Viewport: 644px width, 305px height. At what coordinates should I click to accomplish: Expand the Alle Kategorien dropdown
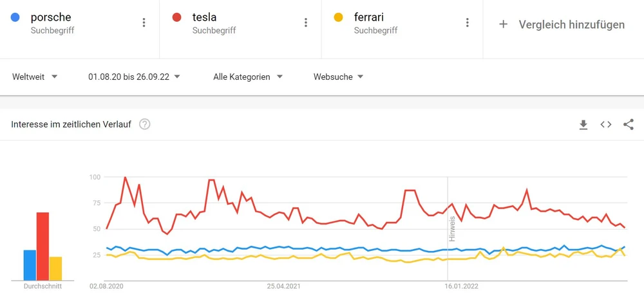tap(248, 77)
